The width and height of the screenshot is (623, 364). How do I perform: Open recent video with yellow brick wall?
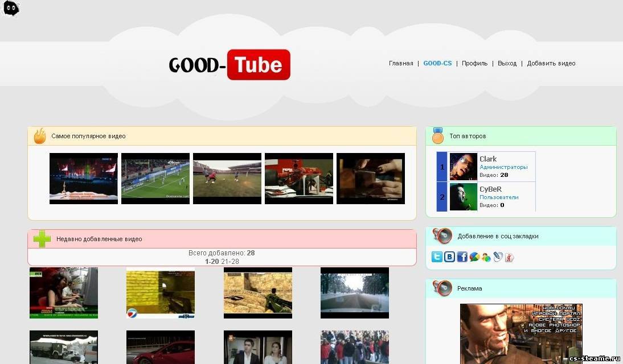pos(161,293)
